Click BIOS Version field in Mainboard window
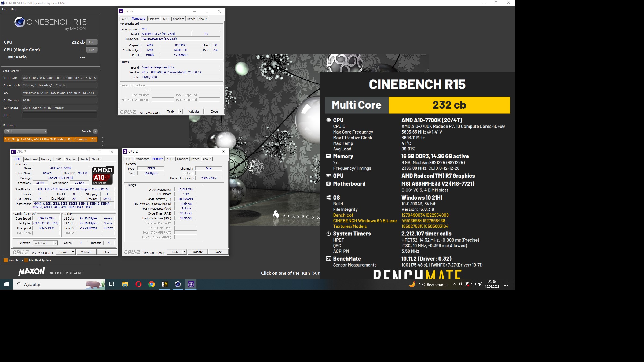 click(180, 72)
